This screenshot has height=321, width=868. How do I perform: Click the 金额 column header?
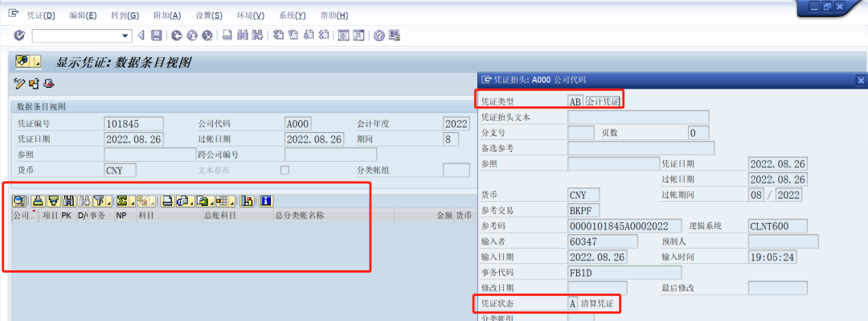click(424, 215)
